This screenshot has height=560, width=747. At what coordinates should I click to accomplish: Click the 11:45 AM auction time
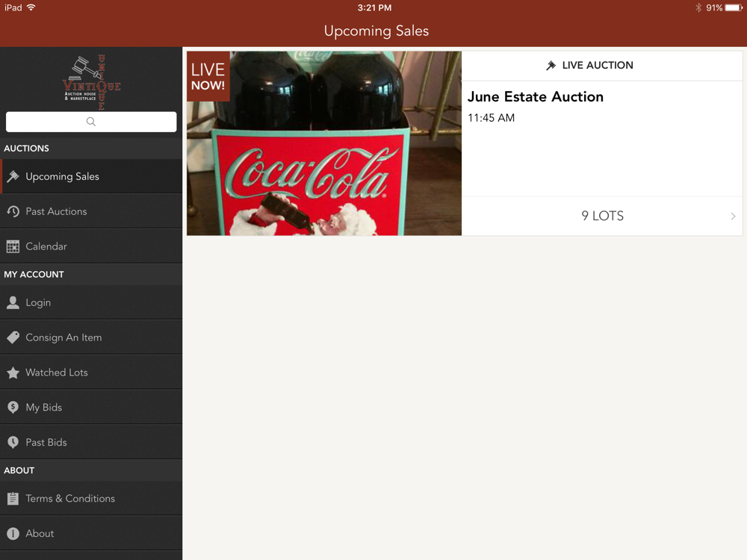pyautogui.click(x=492, y=118)
